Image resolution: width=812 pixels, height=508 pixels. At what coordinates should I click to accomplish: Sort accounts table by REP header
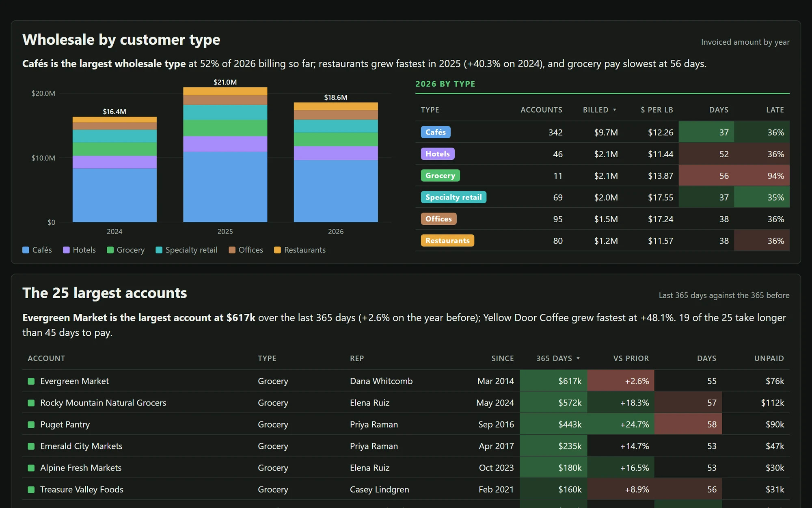coord(357,358)
